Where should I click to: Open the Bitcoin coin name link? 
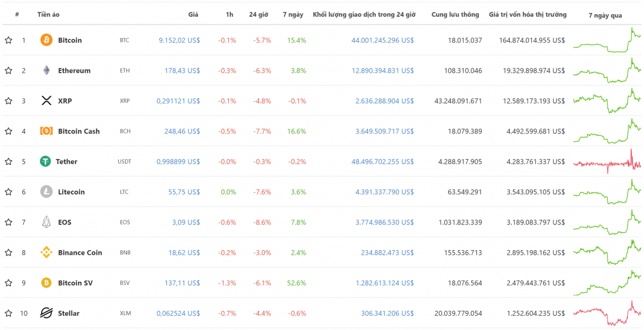[x=70, y=41]
